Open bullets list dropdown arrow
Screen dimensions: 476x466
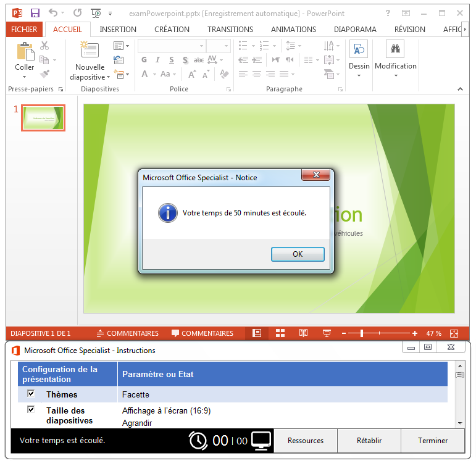coord(253,46)
